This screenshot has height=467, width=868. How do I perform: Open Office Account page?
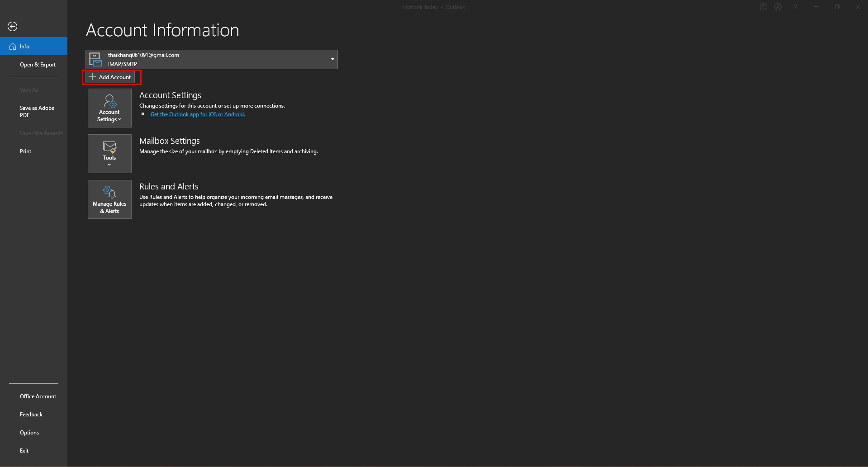point(38,396)
